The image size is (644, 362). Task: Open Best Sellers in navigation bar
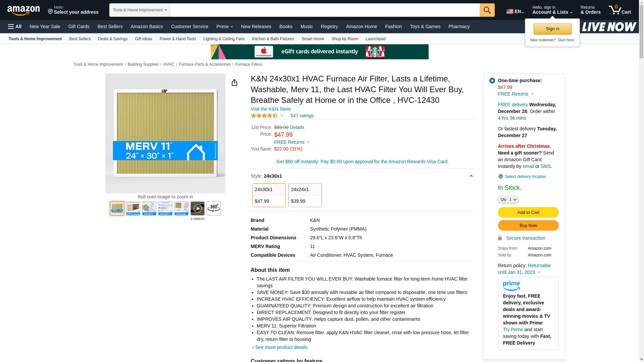(110, 26)
